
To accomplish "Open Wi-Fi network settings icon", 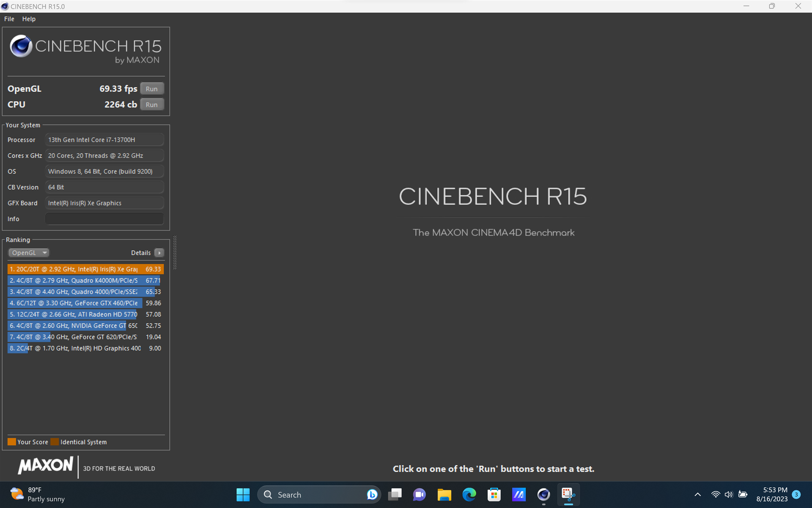I will pyautogui.click(x=716, y=494).
